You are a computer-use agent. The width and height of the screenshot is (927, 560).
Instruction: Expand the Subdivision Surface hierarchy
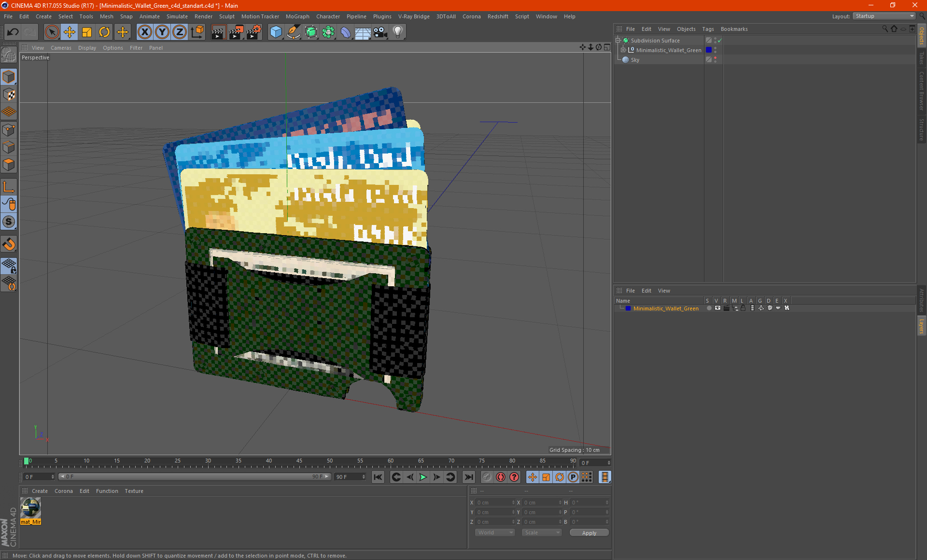pyautogui.click(x=618, y=41)
